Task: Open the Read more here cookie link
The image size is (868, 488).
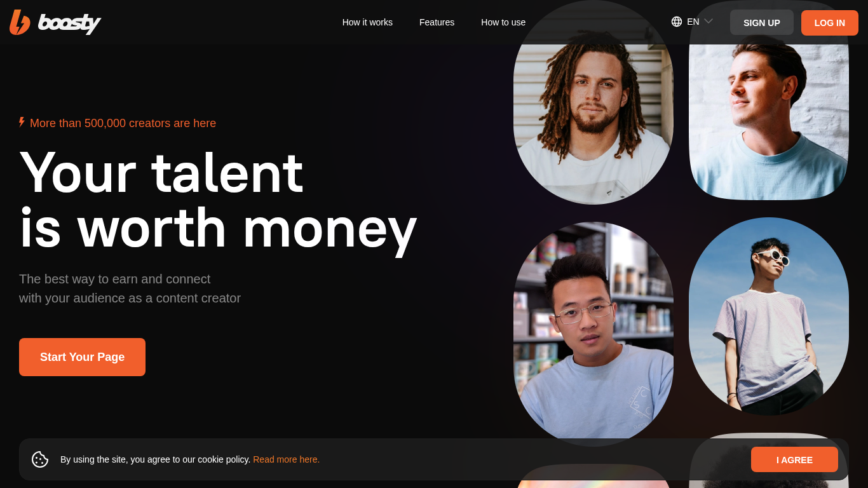Action: pyautogui.click(x=287, y=459)
